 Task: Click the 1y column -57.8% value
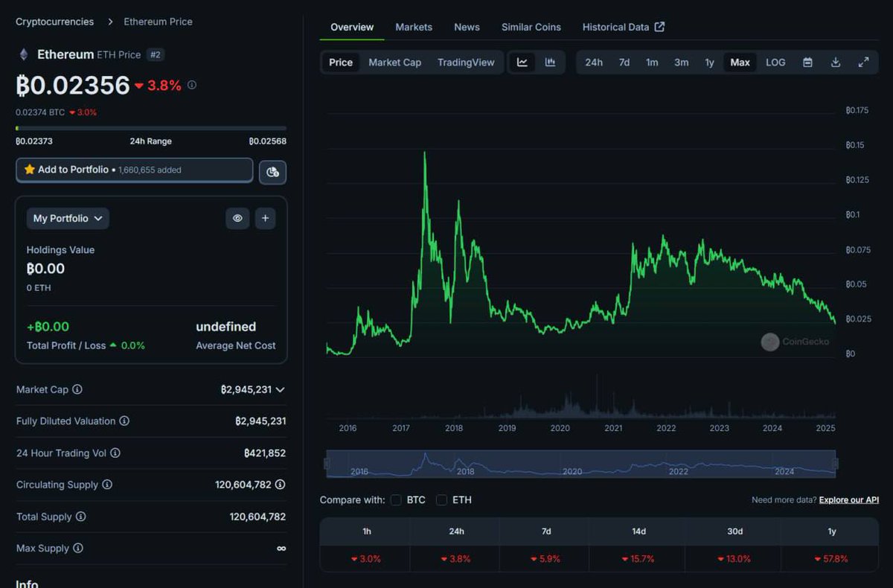pos(832,559)
